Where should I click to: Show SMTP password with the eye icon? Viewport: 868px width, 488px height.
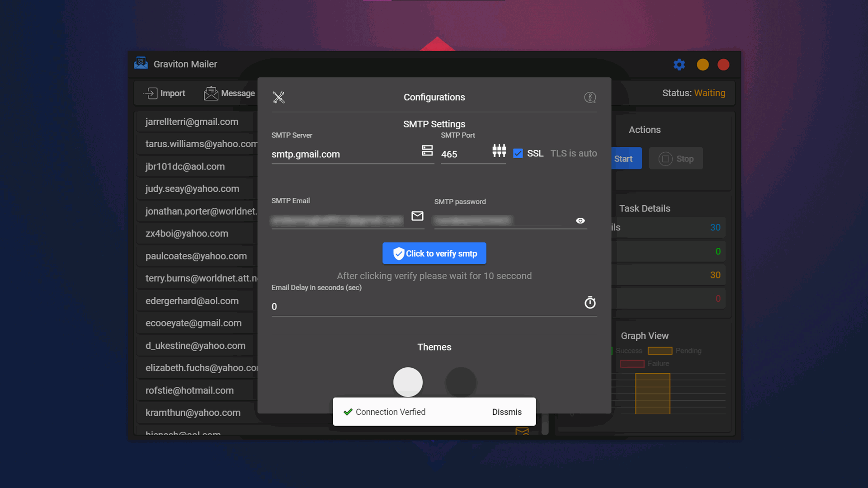(580, 221)
